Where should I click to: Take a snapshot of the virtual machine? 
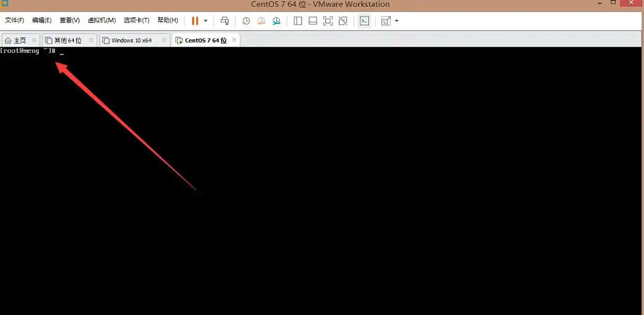tap(245, 21)
